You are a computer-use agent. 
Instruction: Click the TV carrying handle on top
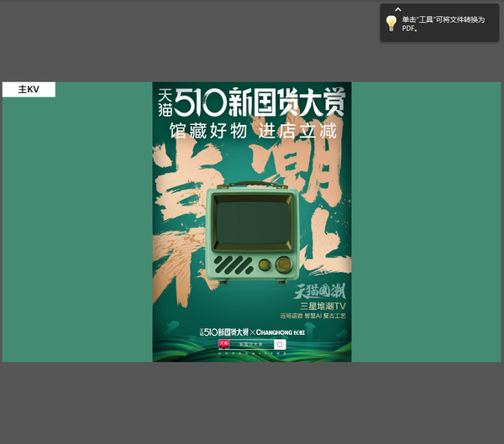pyautogui.click(x=252, y=185)
